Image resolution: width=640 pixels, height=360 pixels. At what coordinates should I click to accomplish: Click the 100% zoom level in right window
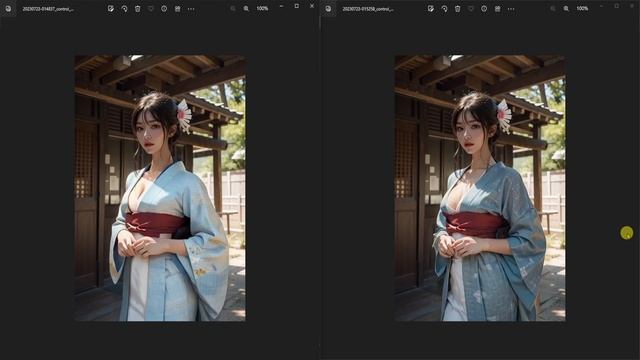pyautogui.click(x=582, y=9)
